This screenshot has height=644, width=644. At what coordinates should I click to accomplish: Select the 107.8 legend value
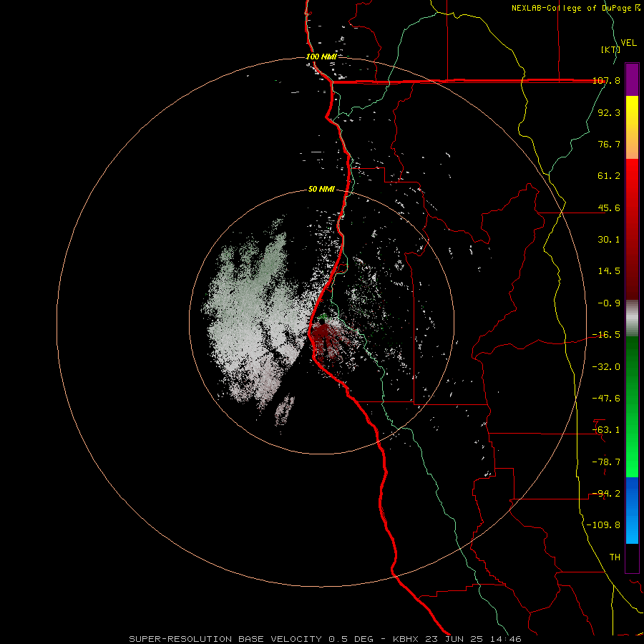606,81
